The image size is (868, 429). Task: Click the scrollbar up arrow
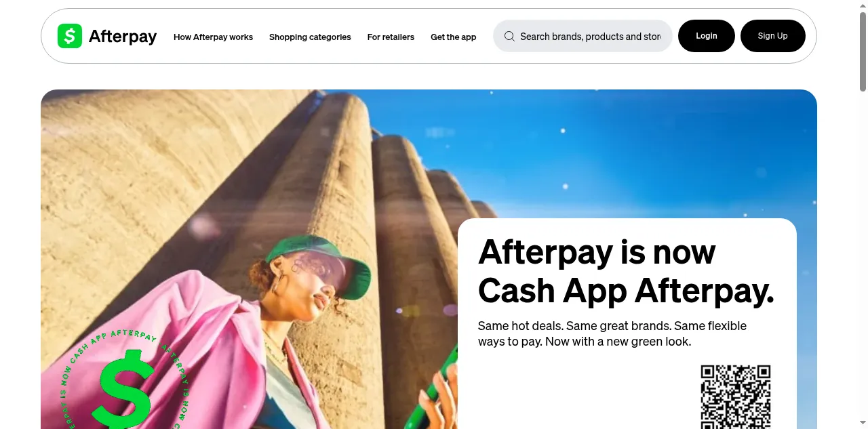coord(863,5)
